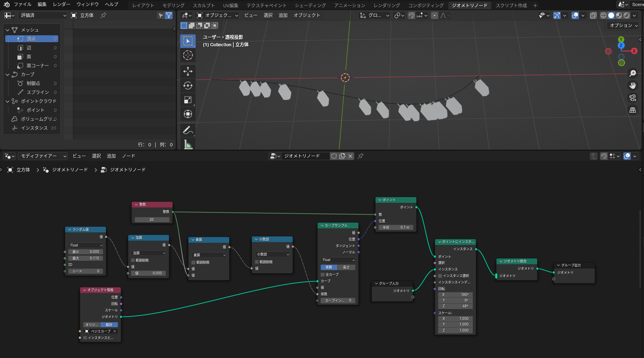This screenshot has height=358, width=644.
Task: Collapse the メッシュ tree section
Action: 8,30
